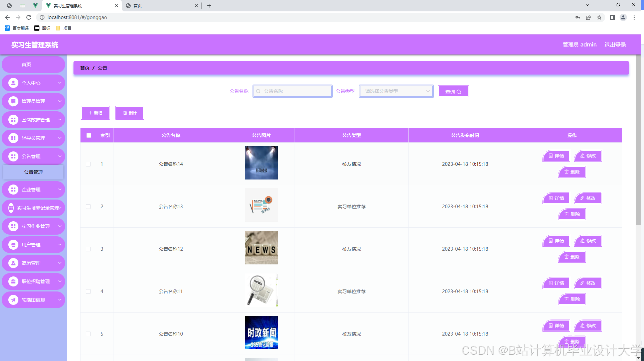Click the 轮播图信息 paper plane icon
Screen dimensions: 644x361
[13, 300]
